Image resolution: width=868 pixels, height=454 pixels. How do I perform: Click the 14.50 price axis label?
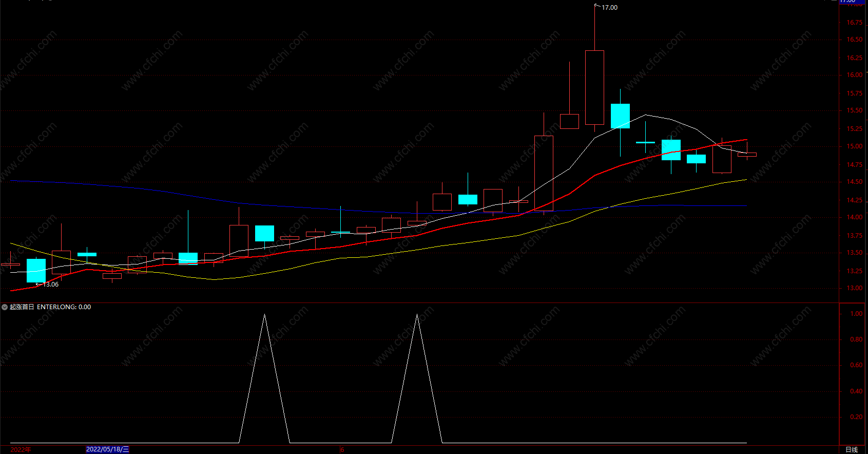[854, 182]
